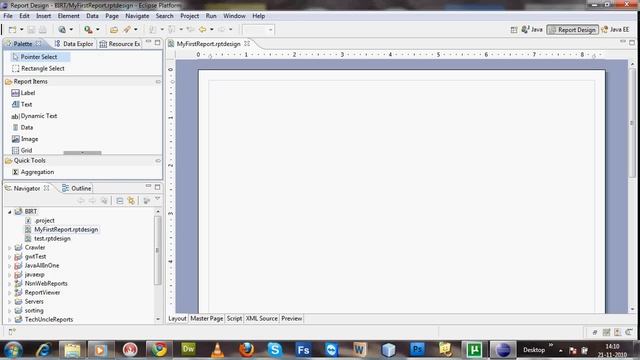The image size is (640, 360).
Task: Switch to the Preview tab
Action: (291, 318)
